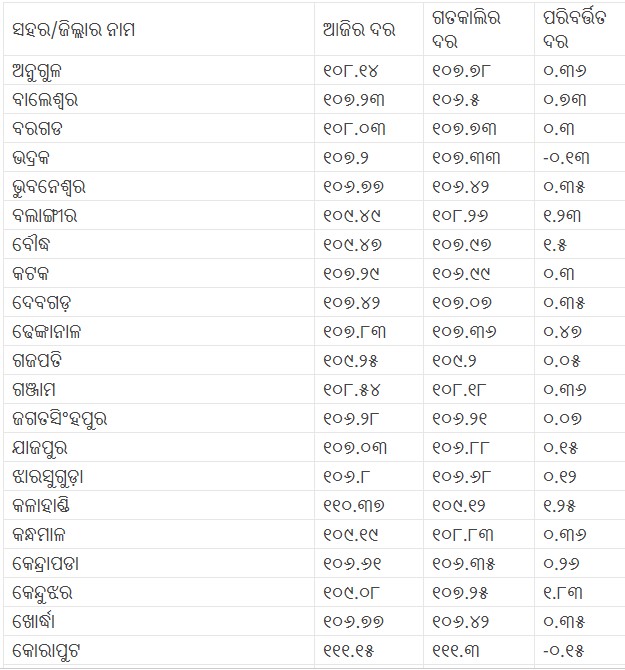Image resolution: width=625 pixels, height=670 pixels.
Task: Select today's rate for କଟକ
Action: (x=351, y=274)
